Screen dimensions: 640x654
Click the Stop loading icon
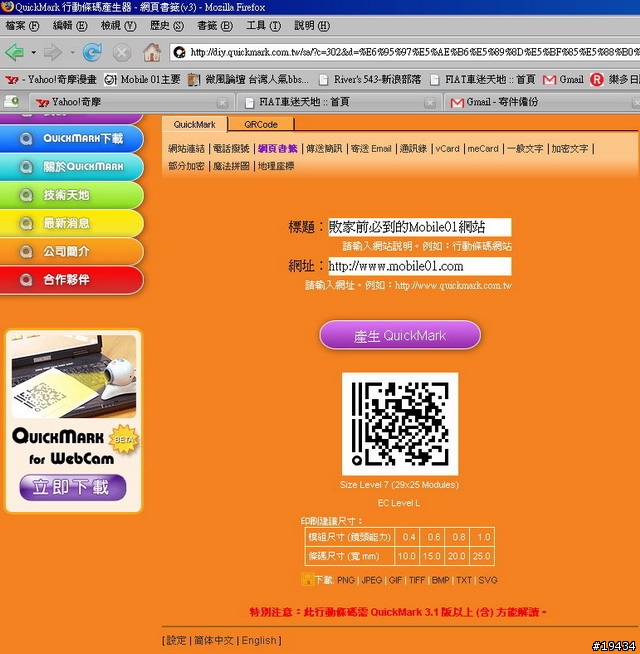(122, 53)
